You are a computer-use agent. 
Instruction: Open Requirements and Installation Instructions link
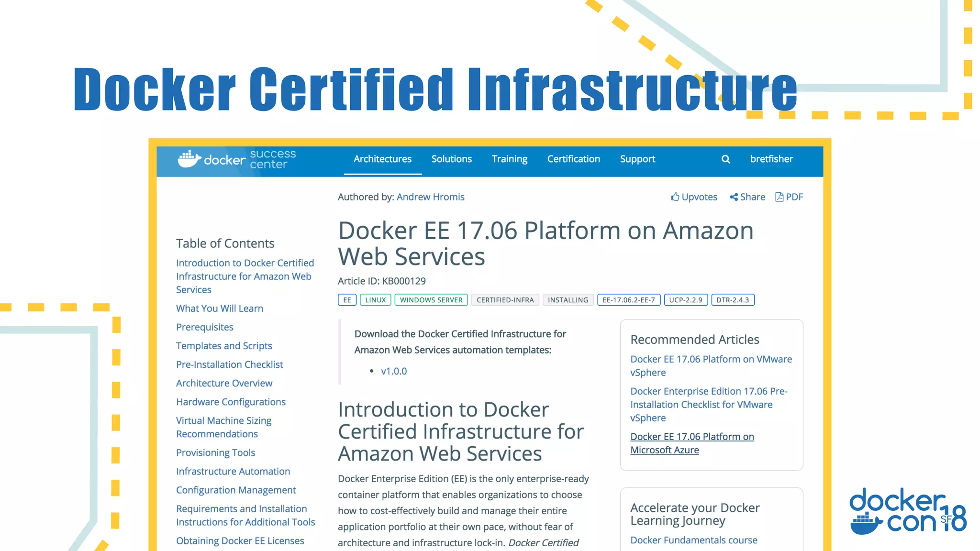point(245,516)
